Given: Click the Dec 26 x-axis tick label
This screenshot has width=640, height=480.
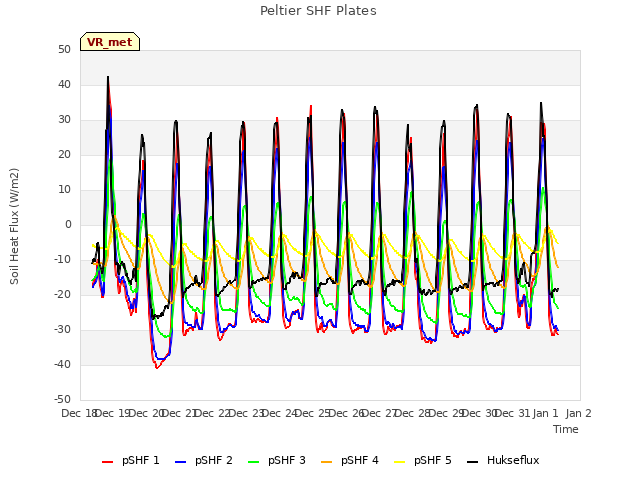Looking at the screenshot, I should pyautogui.click(x=347, y=413).
